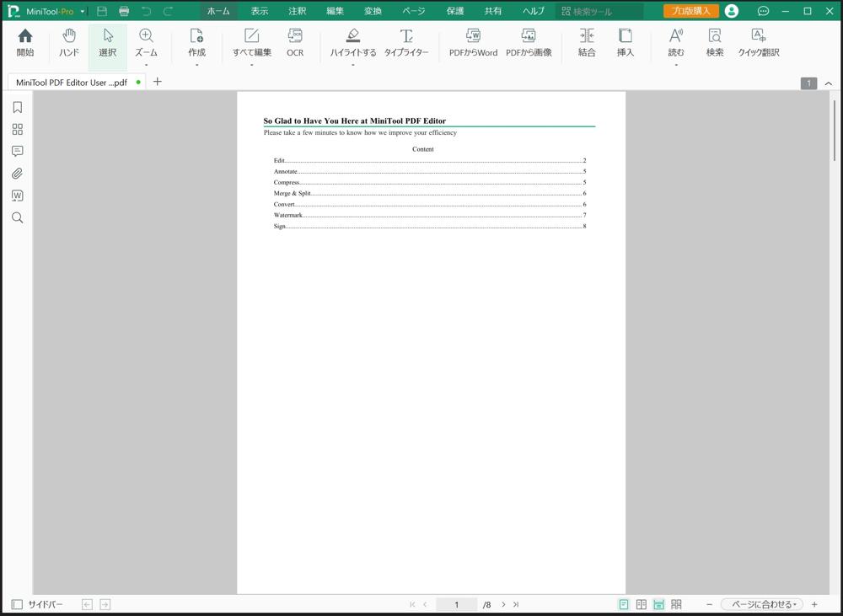Toggle continuous scrolling view mode

coord(658,604)
